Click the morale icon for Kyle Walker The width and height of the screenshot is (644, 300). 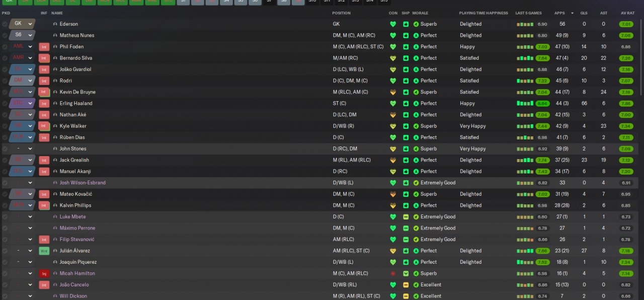coord(416,126)
